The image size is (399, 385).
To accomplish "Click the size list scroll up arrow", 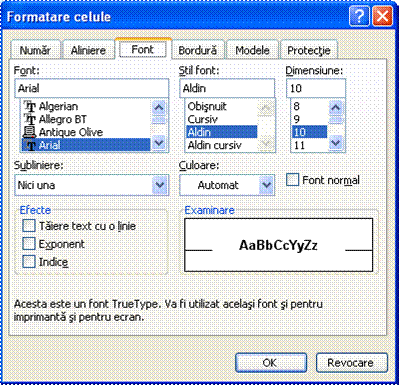I will (336, 107).
